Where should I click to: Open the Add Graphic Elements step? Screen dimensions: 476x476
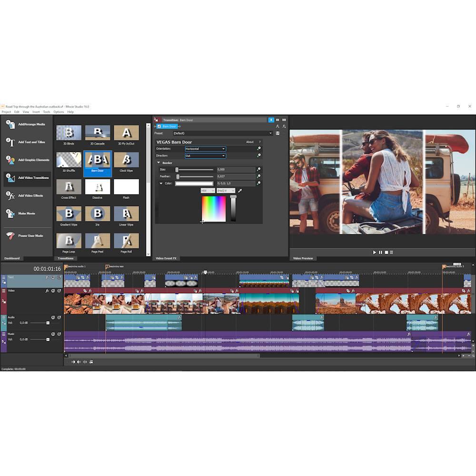[33, 160]
